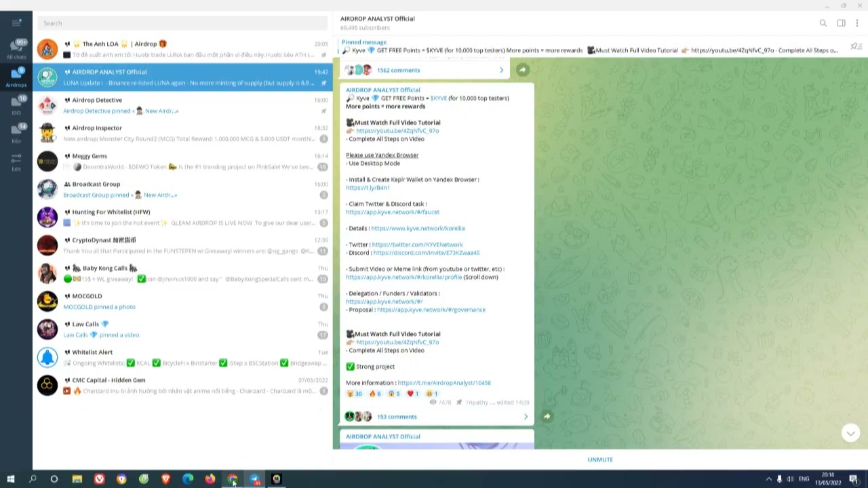868x488 pixels.
Task: Open t.me AirdropAnalyst more information link
Action: click(444, 383)
